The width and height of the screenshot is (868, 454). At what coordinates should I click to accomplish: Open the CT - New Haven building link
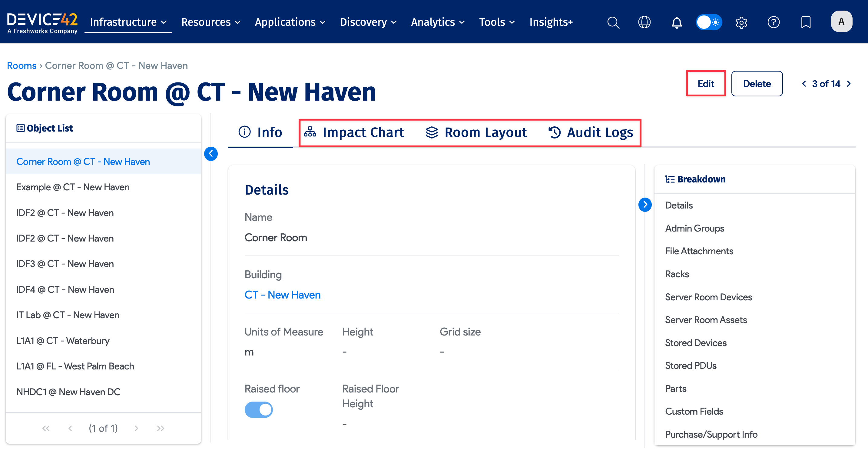[282, 295]
